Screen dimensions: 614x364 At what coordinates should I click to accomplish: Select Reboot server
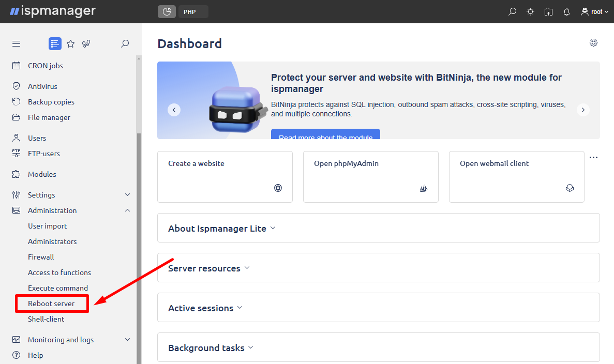point(51,304)
